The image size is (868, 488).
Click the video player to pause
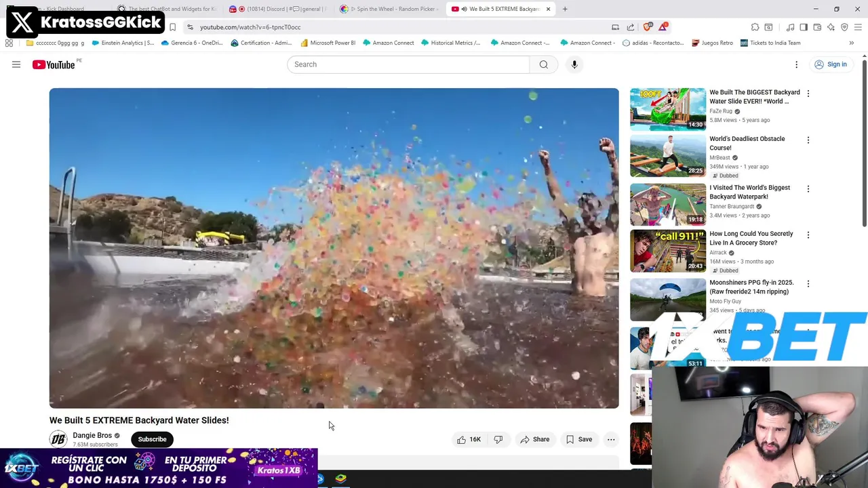pos(334,248)
